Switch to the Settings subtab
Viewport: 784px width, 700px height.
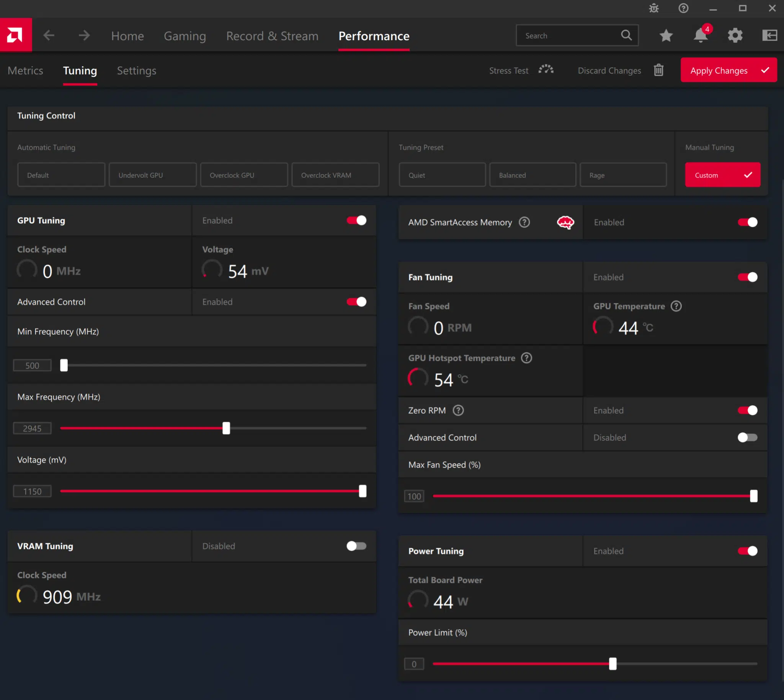tap(137, 70)
